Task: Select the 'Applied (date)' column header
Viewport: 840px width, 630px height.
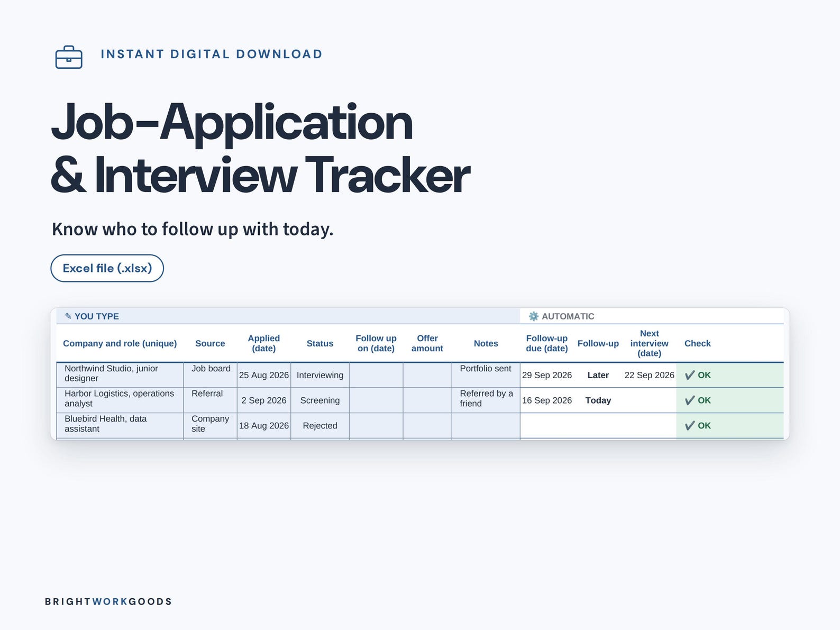Action: (x=264, y=343)
